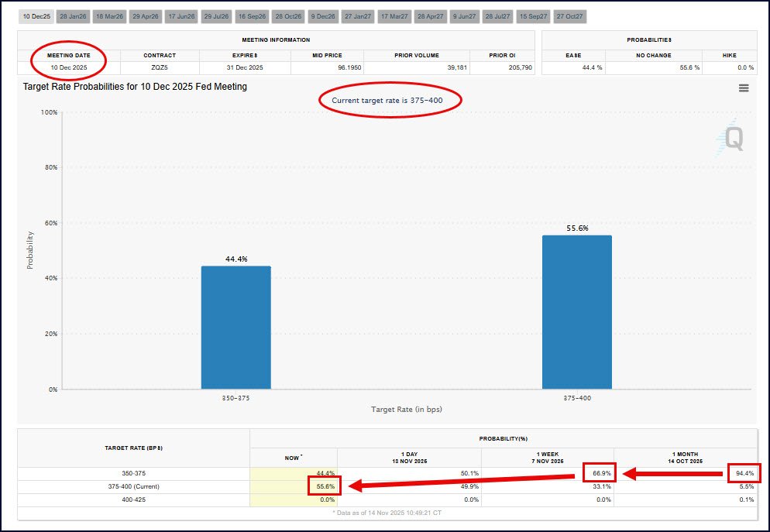Click the 1 Month 94.4% table cell

pos(745,473)
